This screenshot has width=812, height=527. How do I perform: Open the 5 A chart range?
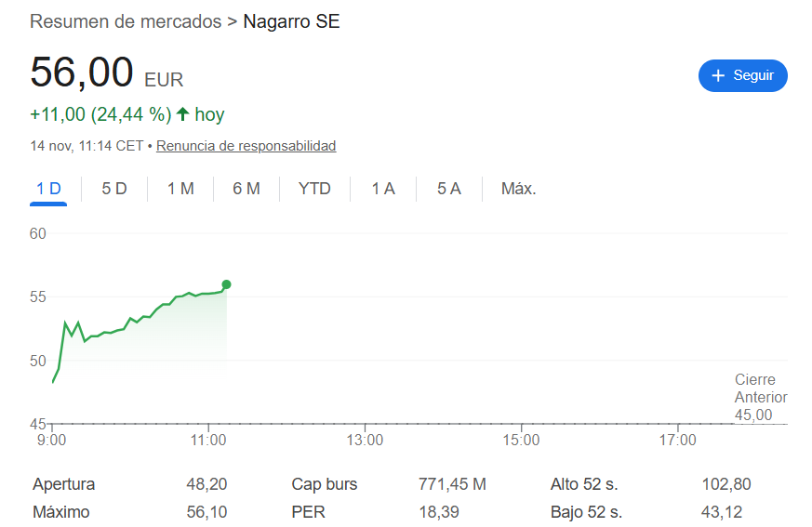449,189
